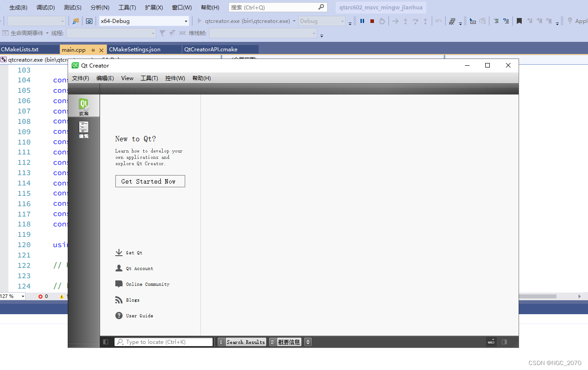The height and width of the screenshot is (370, 588).
Task: Open the Online Community link
Action: pos(119,284)
